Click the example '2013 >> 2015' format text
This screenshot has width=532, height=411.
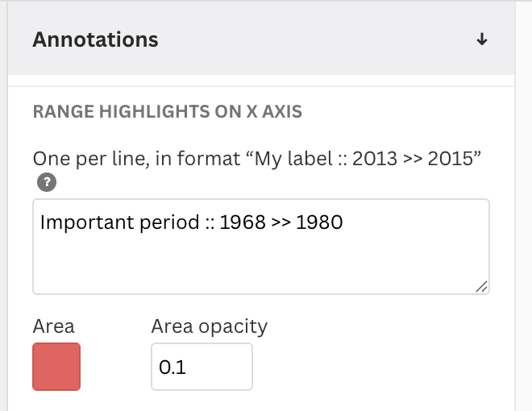[x=409, y=159]
